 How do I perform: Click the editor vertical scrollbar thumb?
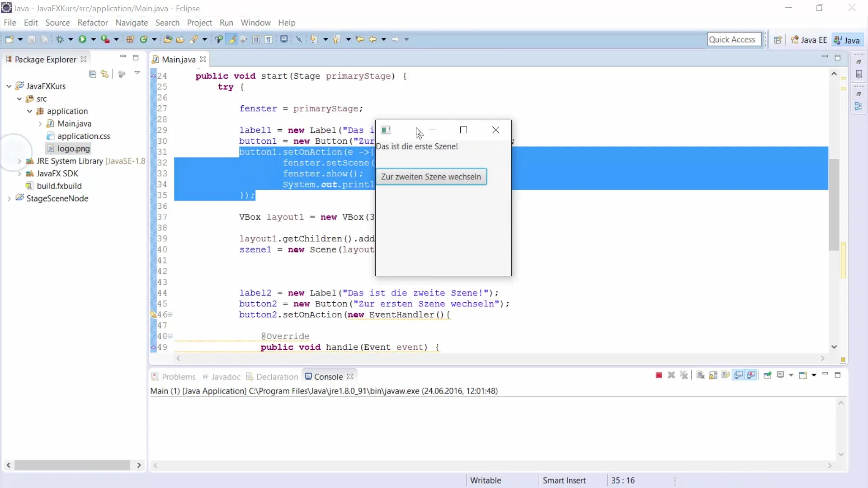tap(834, 205)
